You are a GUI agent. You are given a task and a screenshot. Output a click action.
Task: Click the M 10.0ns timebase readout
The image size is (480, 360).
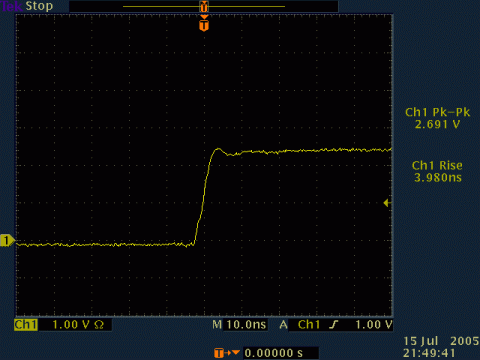tap(239, 325)
